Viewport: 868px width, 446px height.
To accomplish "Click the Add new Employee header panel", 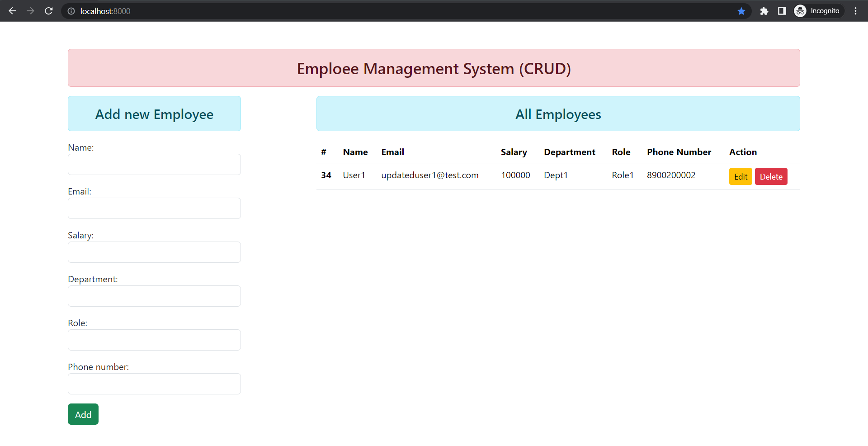I will tap(154, 114).
